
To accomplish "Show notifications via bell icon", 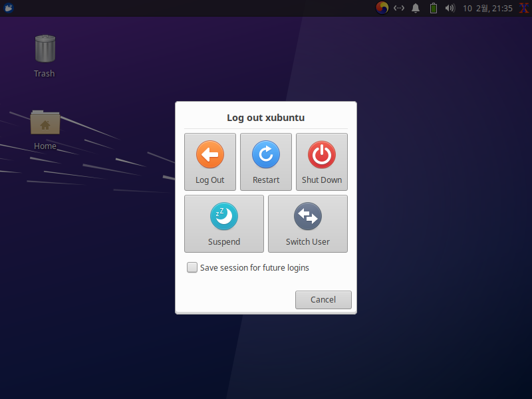I will 416,8.
